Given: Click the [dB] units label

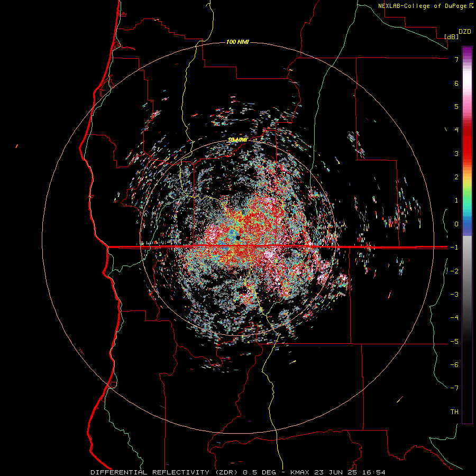Looking at the screenshot, I should [x=451, y=36].
